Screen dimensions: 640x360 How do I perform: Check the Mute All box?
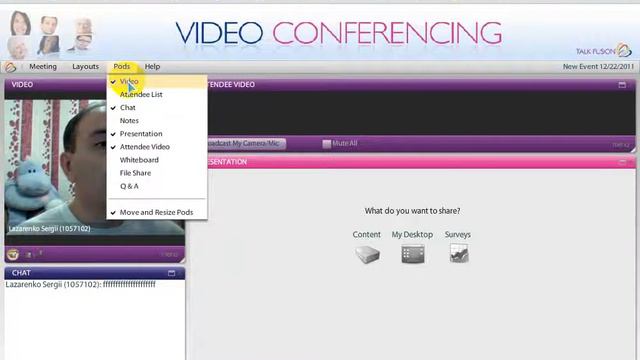(327, 144)
